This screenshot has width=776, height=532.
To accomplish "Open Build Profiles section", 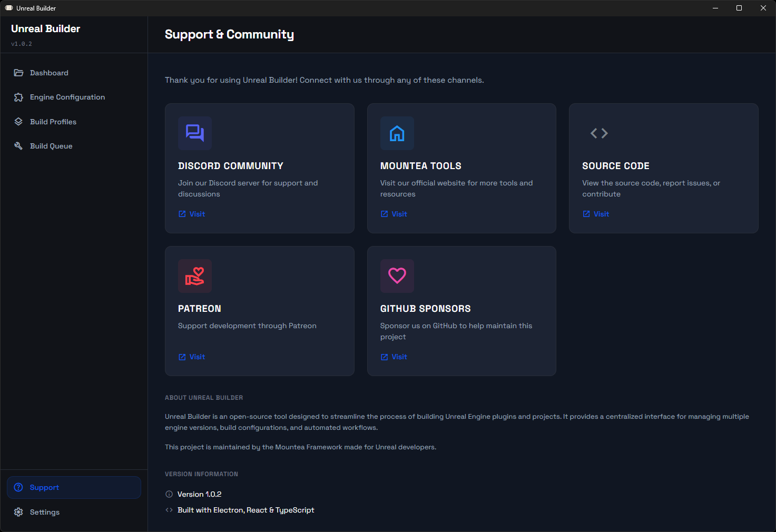I will click(x=74, y=122).
